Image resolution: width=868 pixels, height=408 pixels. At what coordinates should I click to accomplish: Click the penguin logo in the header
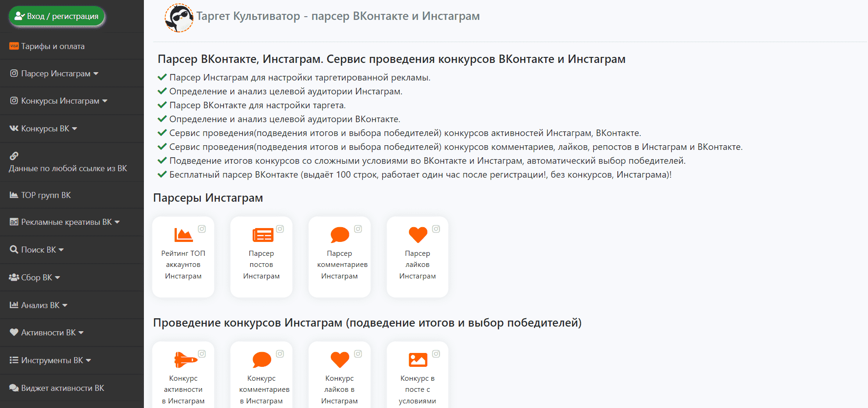click(179, 18)
